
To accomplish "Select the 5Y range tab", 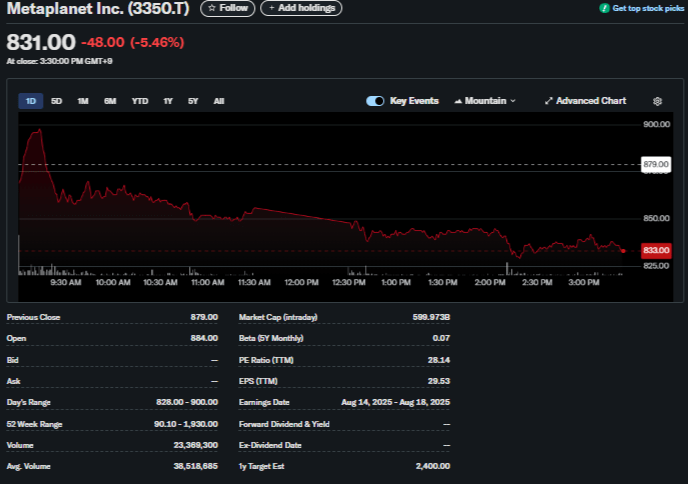I will (193, 101).
